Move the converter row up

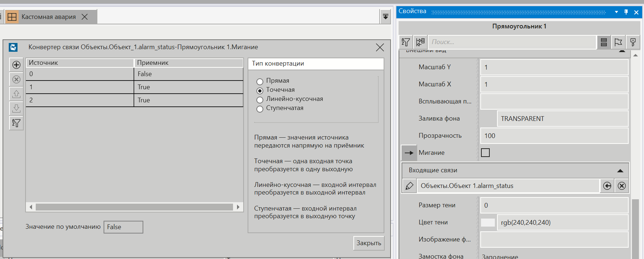(16, 94)
